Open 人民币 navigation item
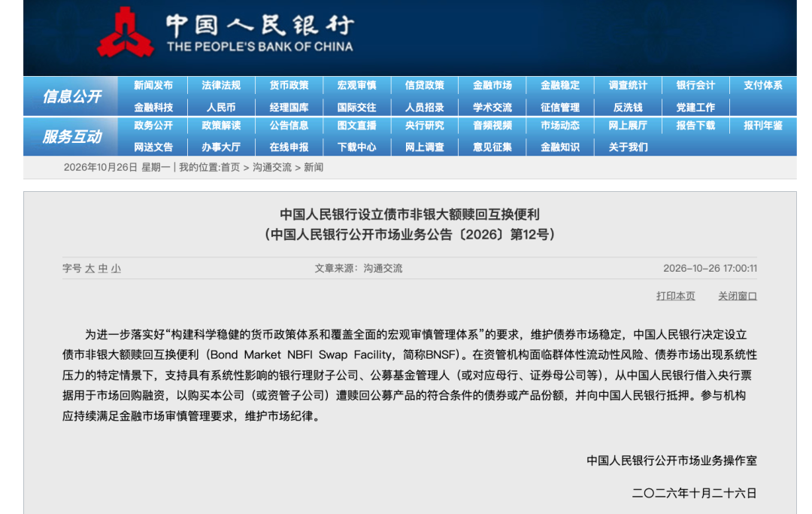 pyautogui.click(x=221, y=108)
